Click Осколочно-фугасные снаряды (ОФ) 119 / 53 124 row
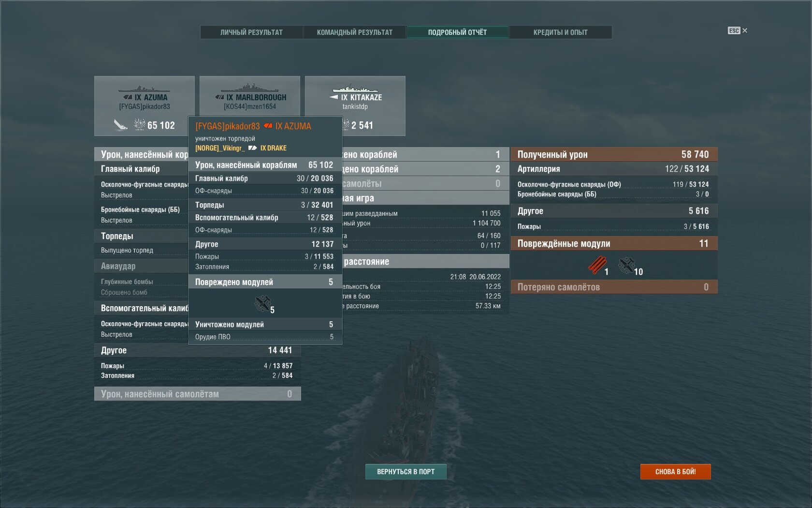 click(x=614, y=184)
